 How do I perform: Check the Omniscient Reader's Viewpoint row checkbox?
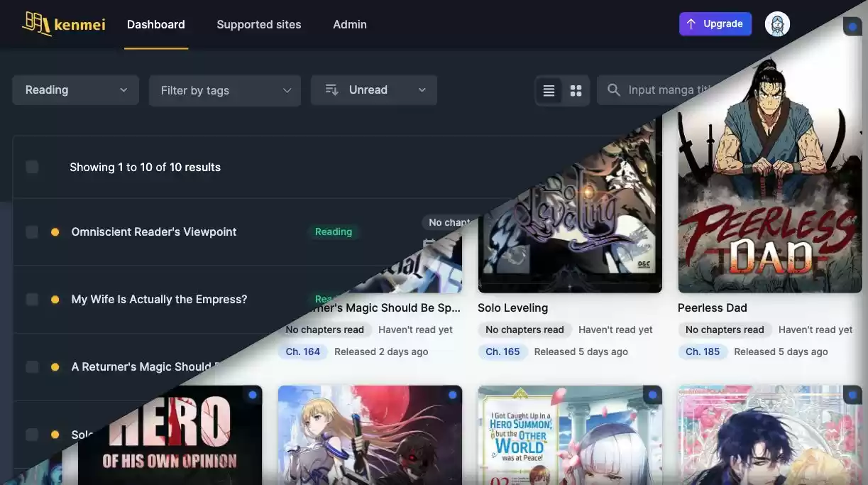(32, 231)
